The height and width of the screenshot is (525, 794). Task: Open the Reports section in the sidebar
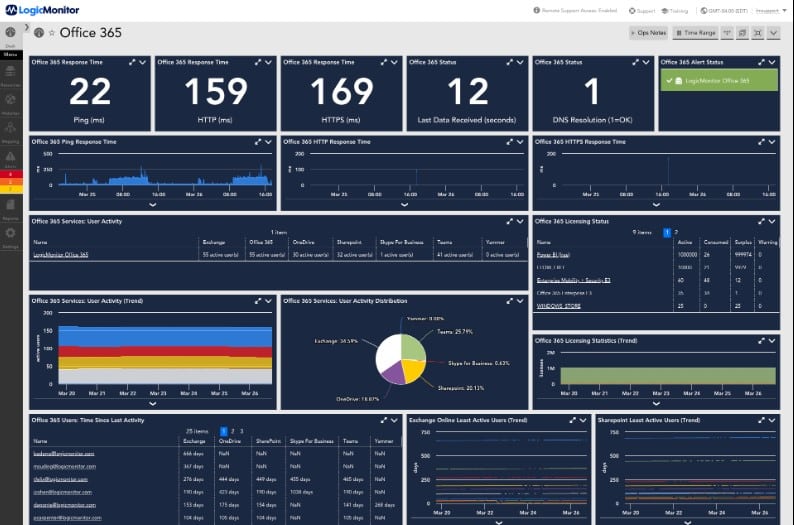click(x=11, y=209)
